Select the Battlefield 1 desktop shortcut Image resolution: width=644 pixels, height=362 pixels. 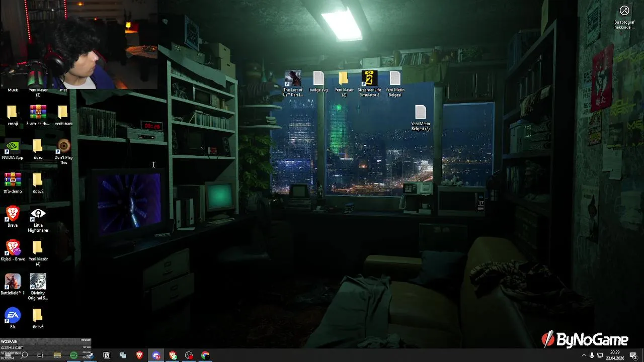coord(13,284)
